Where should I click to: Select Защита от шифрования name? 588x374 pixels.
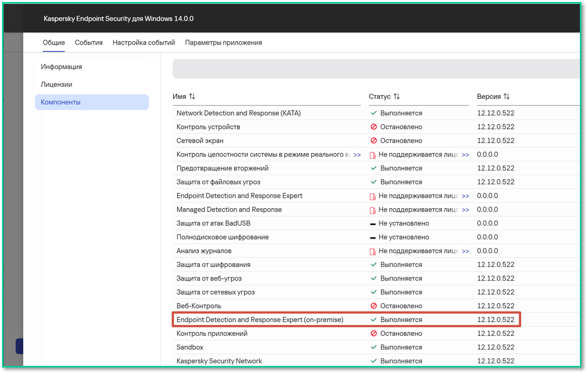point(214,265)
